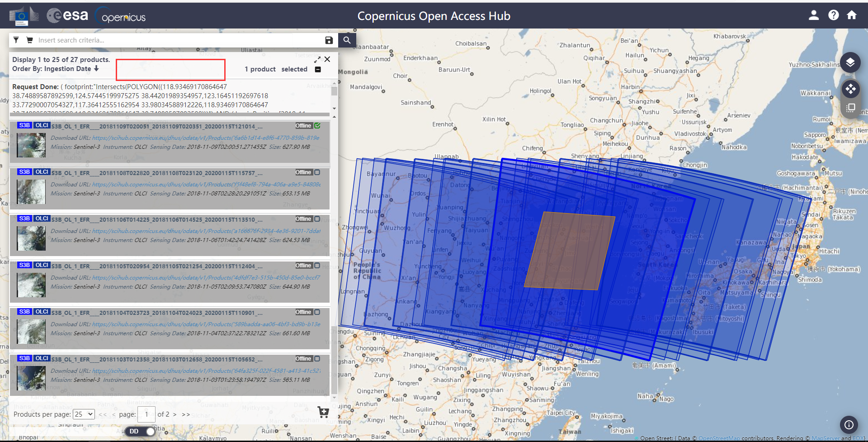Open the download URL for 20181103T012358 product

pos(206,371)
